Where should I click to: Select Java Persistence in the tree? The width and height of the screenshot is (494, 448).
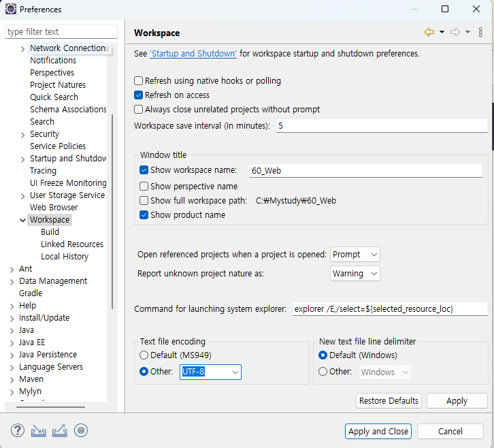(48, 354)
